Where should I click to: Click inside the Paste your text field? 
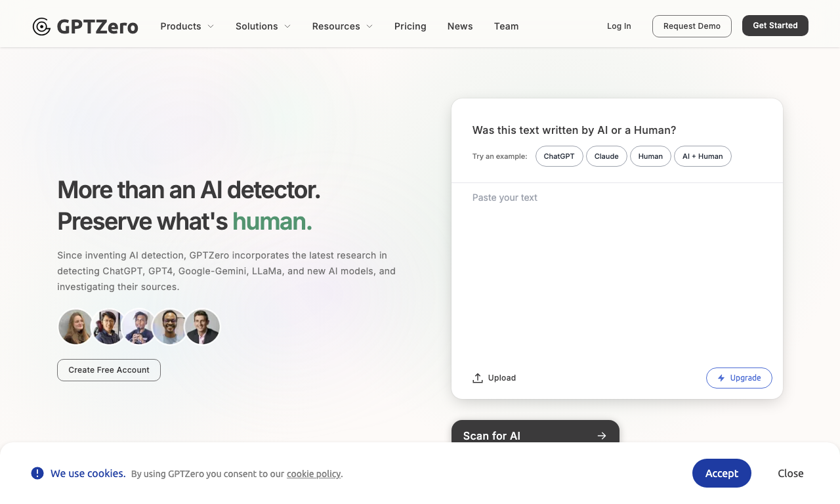click(617, 269)
